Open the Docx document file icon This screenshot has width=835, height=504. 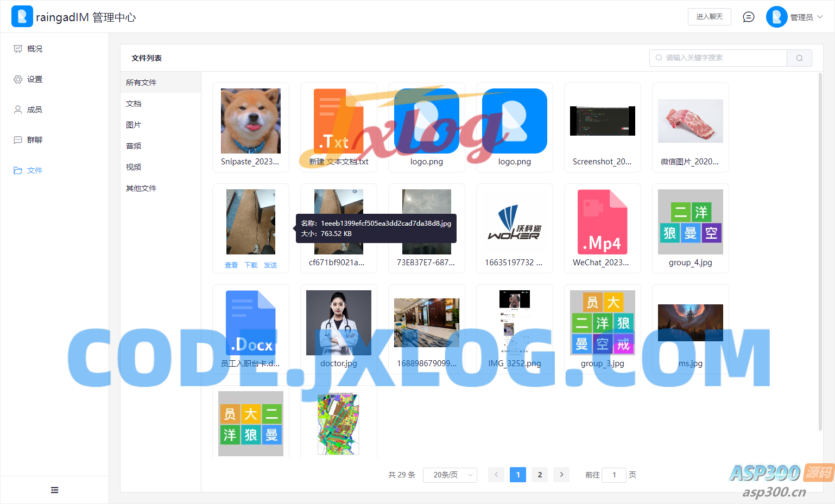pyautogui.click(x=250, y=323)
